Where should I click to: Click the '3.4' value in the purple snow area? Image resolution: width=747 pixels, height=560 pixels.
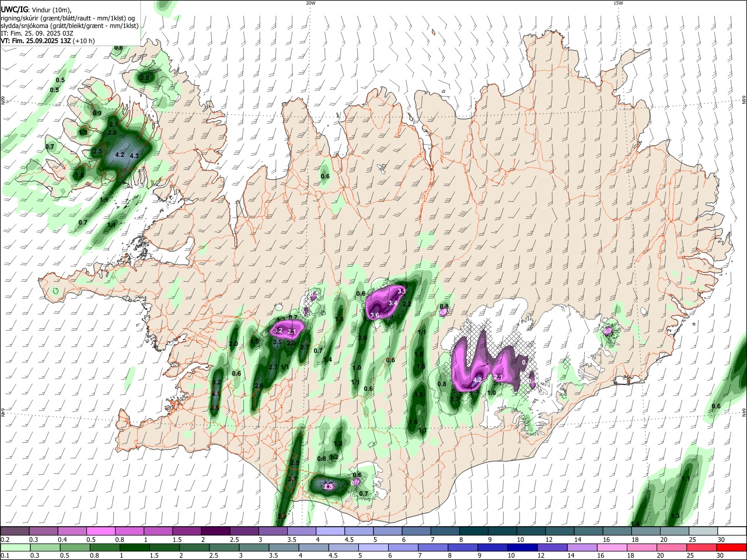pyautogui.click(x=393, y=303)
